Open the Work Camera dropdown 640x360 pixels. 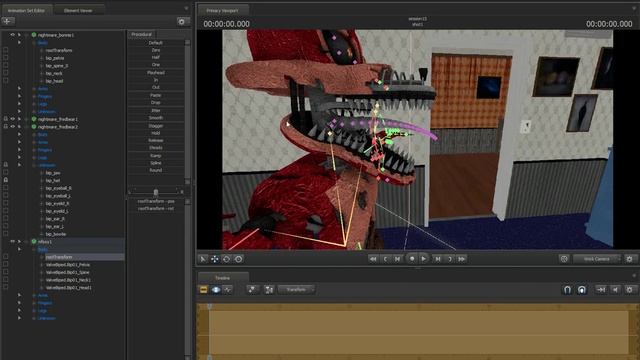click(x=597, y=259)
